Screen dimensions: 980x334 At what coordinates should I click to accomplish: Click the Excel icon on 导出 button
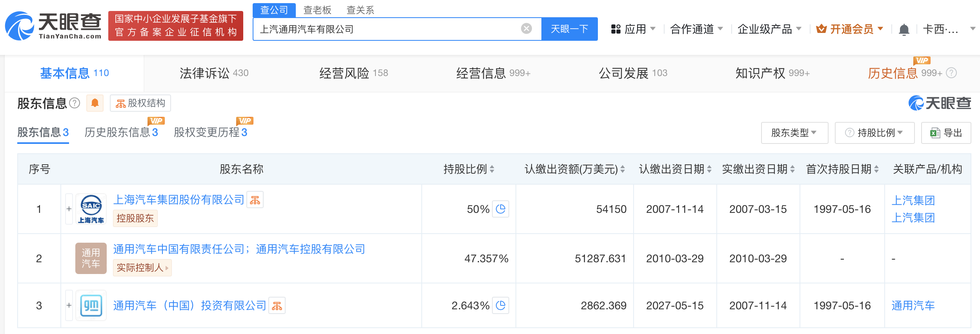tap(935, 133)
